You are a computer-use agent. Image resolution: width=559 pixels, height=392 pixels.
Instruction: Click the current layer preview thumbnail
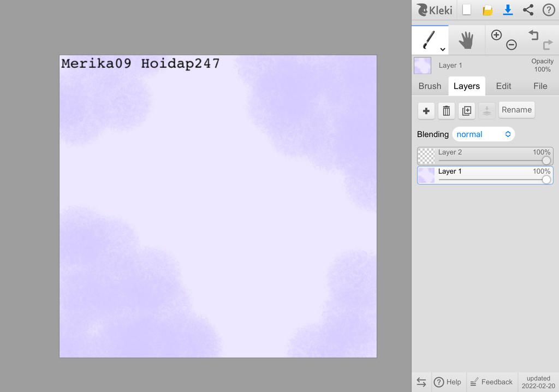423,66
